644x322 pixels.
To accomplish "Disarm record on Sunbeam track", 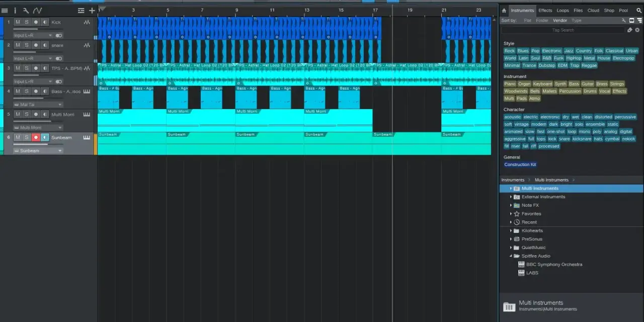I will click(x=36, y=137).
